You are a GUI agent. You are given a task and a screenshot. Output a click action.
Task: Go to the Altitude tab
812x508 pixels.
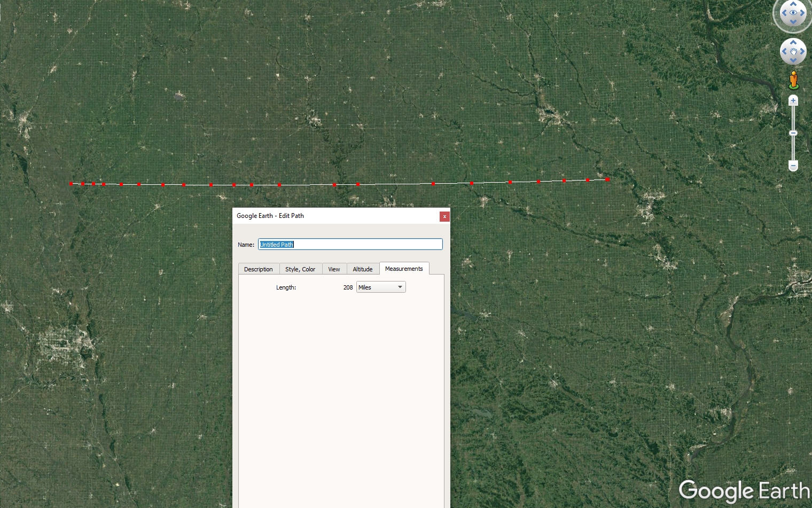pos(362,269)
